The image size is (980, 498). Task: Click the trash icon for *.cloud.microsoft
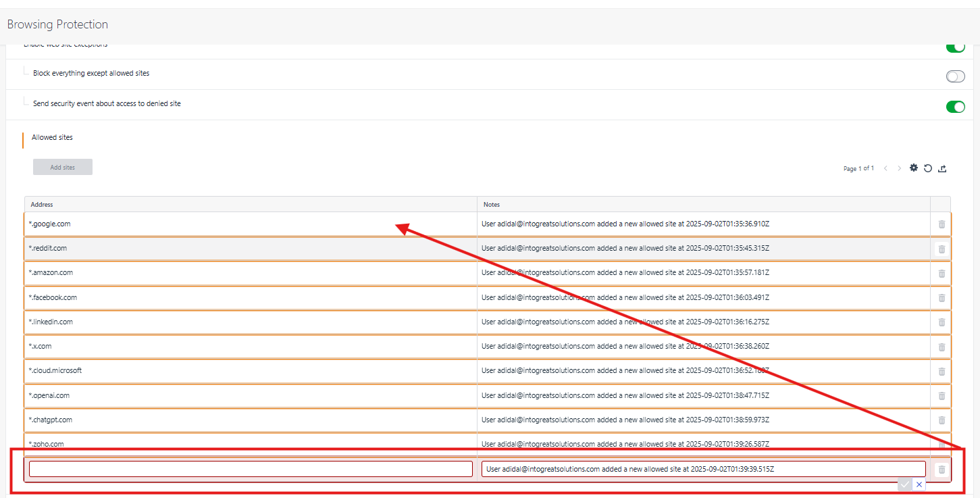point(942,371)
